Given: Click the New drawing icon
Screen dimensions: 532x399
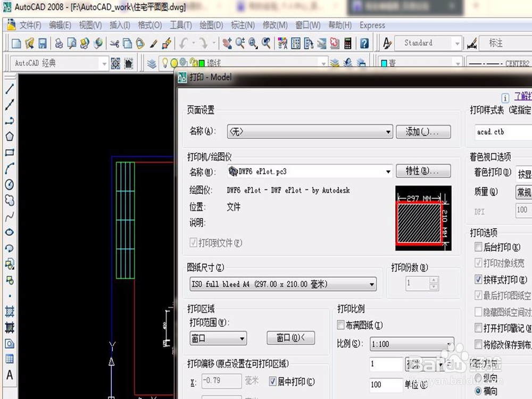Looking at the screenshot, I should click(x=16, y=43).
